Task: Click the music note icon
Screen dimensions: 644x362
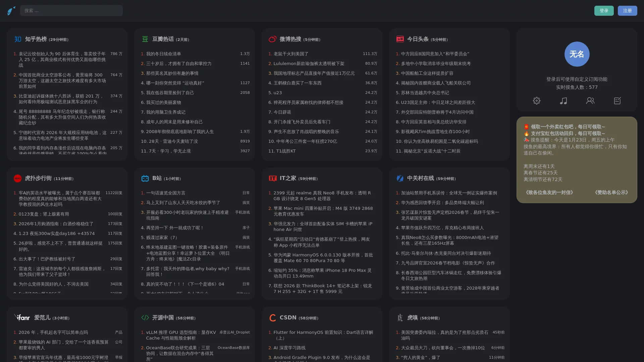Action: pos(563,101)
